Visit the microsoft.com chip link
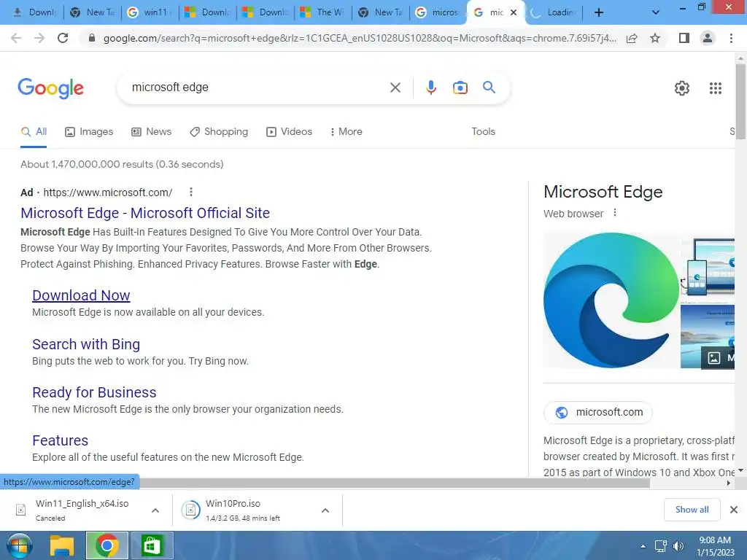Screen dimensions: 747x560 click(x=598, y=413)
